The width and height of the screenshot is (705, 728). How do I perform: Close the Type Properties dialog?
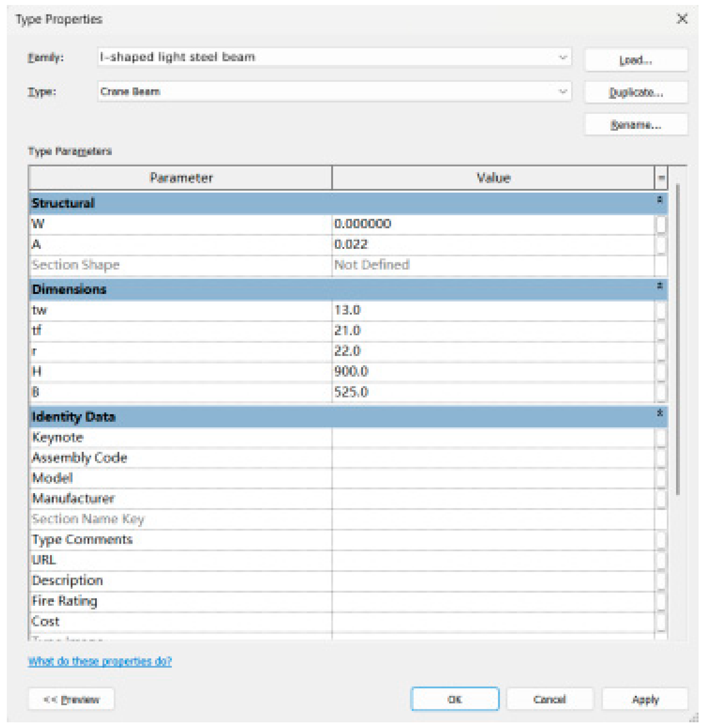tap(682, 19)
